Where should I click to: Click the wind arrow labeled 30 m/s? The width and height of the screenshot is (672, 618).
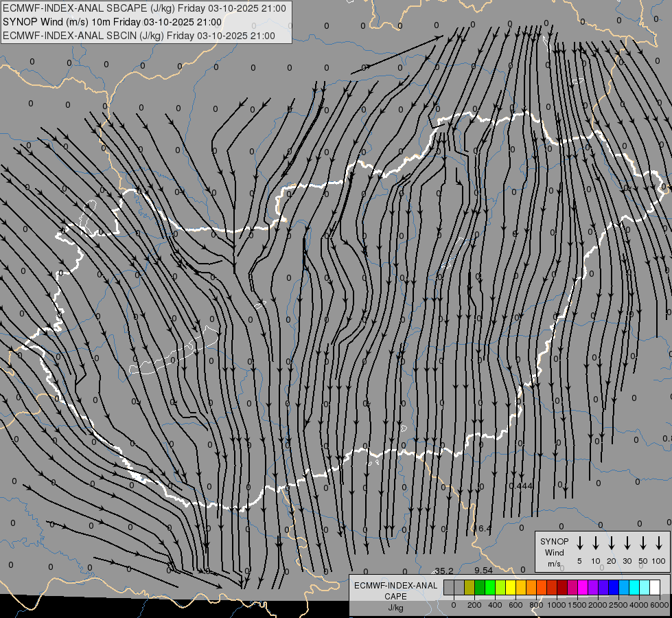coord(627,542)
